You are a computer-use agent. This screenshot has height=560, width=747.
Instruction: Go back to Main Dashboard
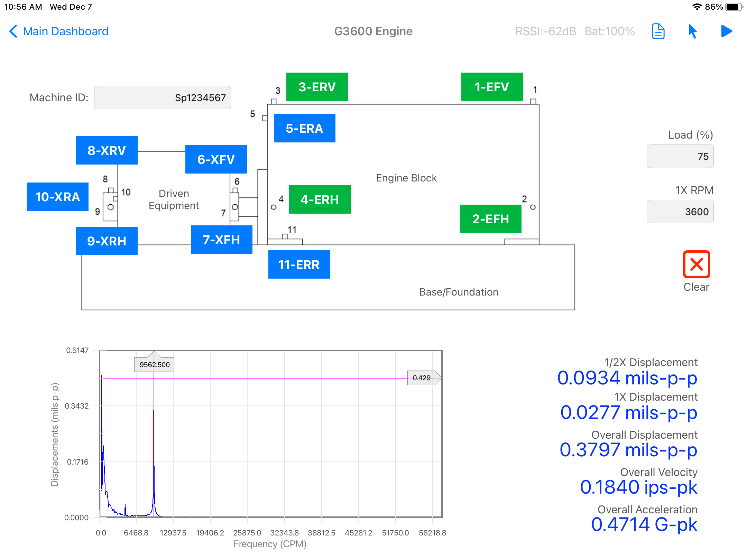pos(59,31)
